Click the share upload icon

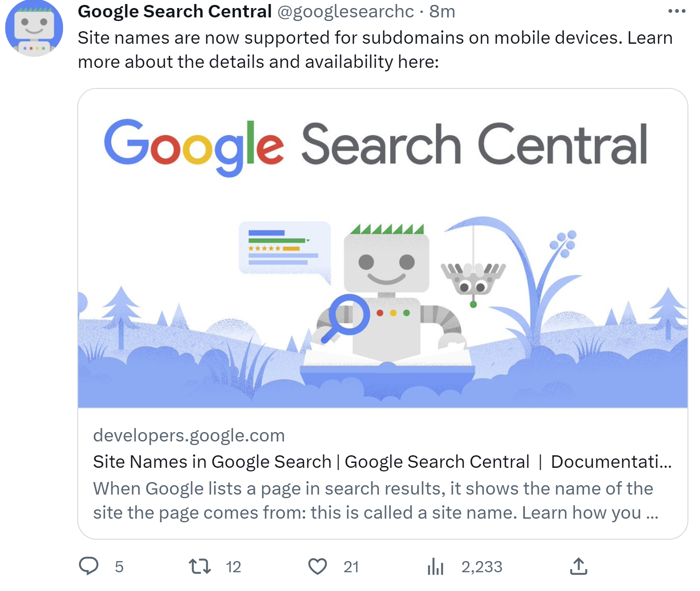579,567
